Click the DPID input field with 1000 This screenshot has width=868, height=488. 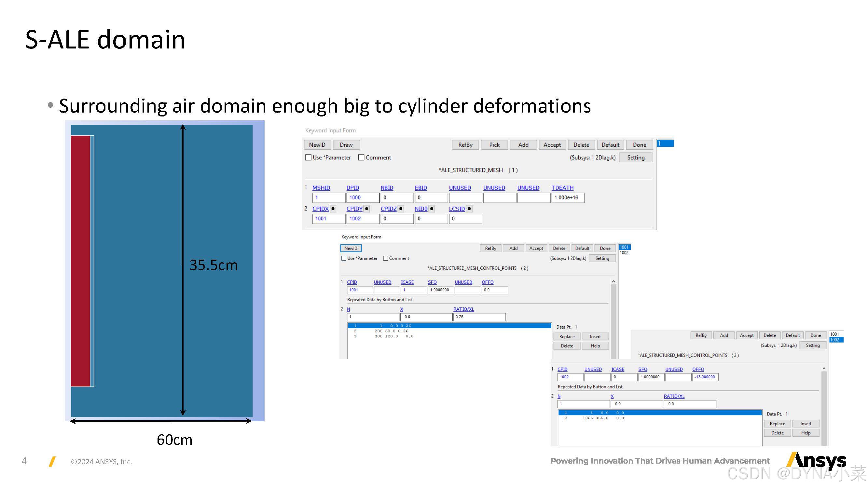[x=363, y=198]
